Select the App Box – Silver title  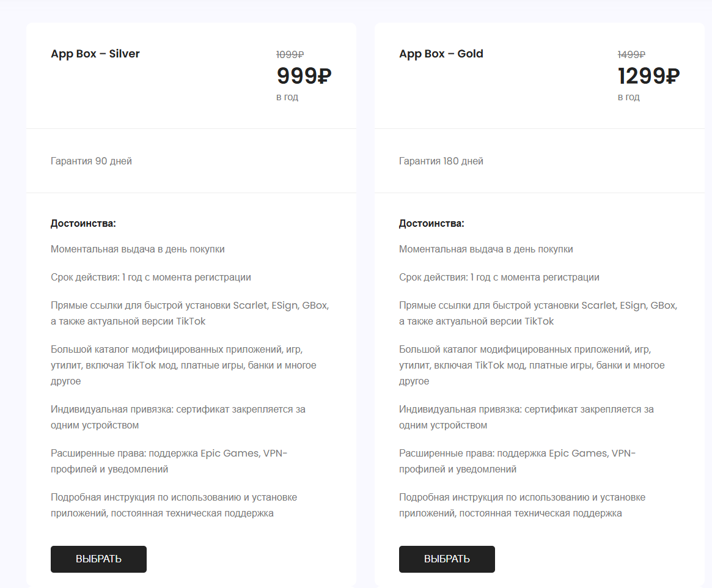point(95,54)
